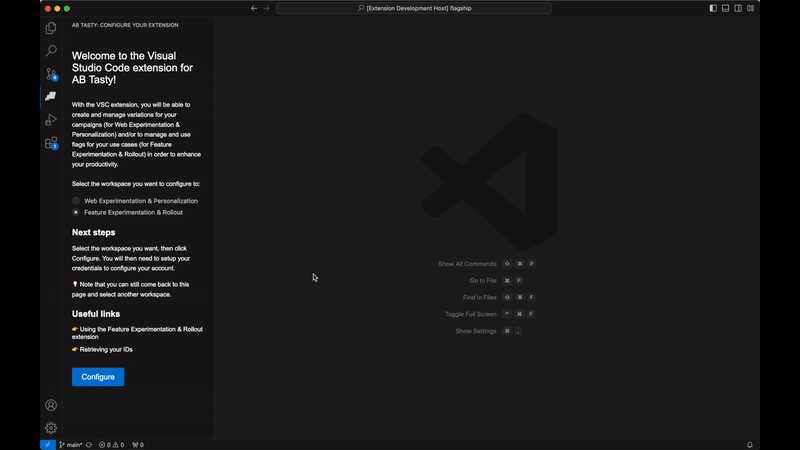Open Using the Feature Experimentation & Rollout extension link
800x450 pixels.
pos(140,329)
